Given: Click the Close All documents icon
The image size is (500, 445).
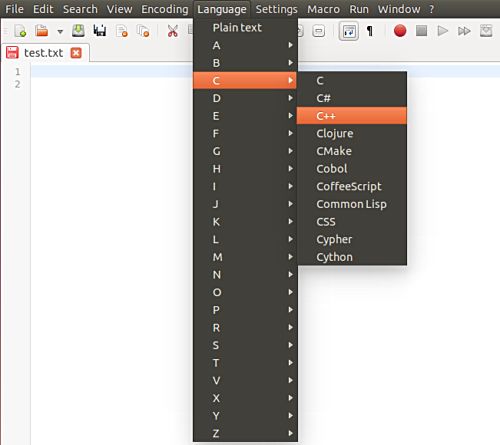Looking at the screenshot, I should point(143,31).
